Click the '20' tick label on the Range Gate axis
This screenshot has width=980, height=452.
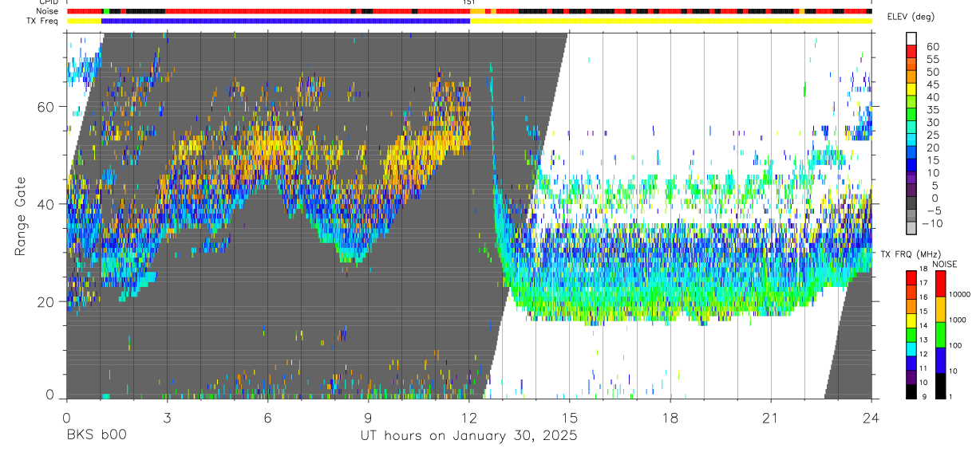45,301
